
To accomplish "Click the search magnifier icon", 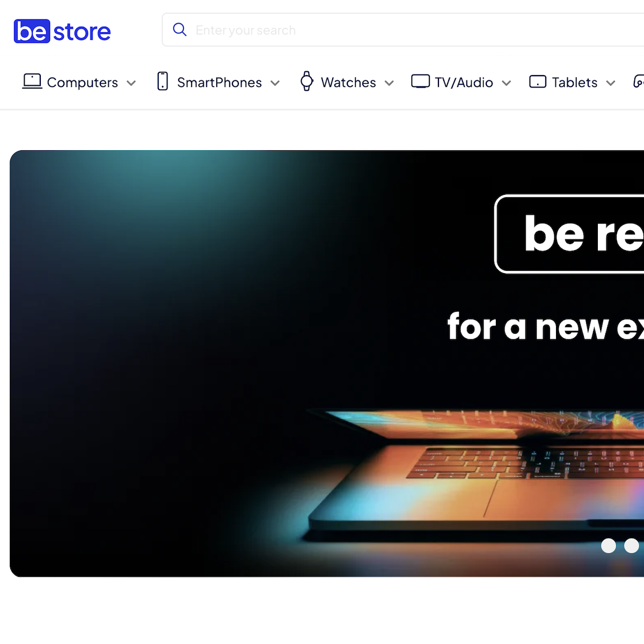I will tap(180, 30).
